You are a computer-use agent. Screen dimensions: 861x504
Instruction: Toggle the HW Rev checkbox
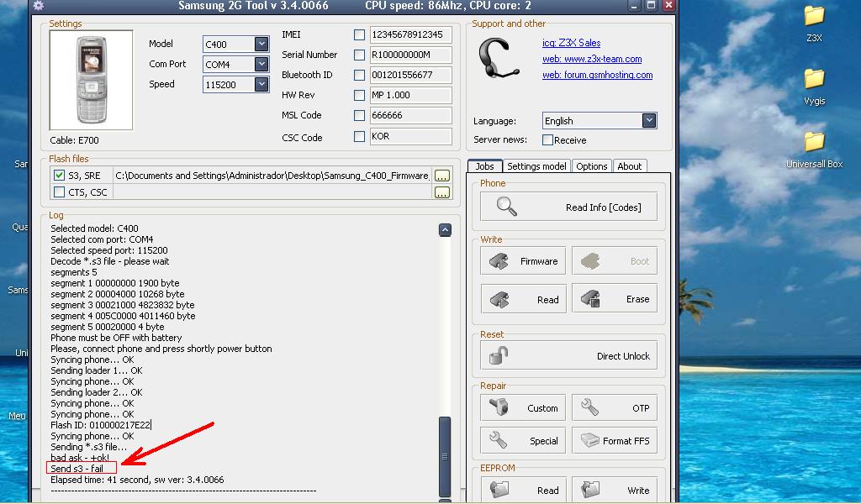359,96
